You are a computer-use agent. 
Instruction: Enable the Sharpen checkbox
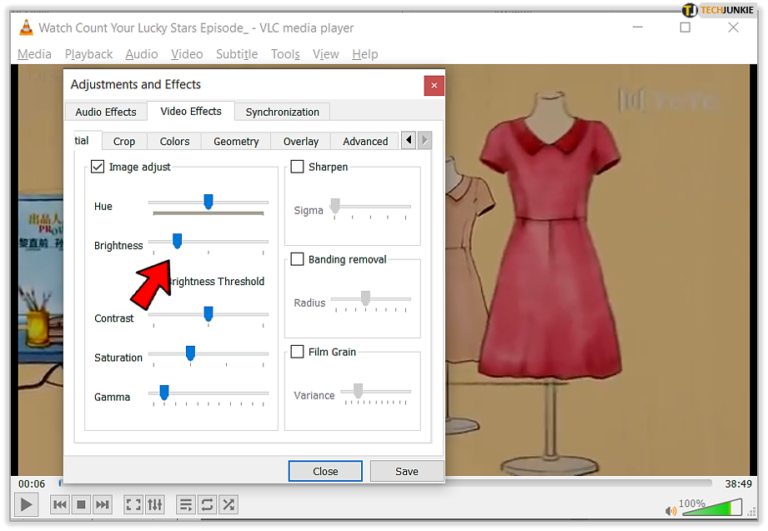click(297, 167)
